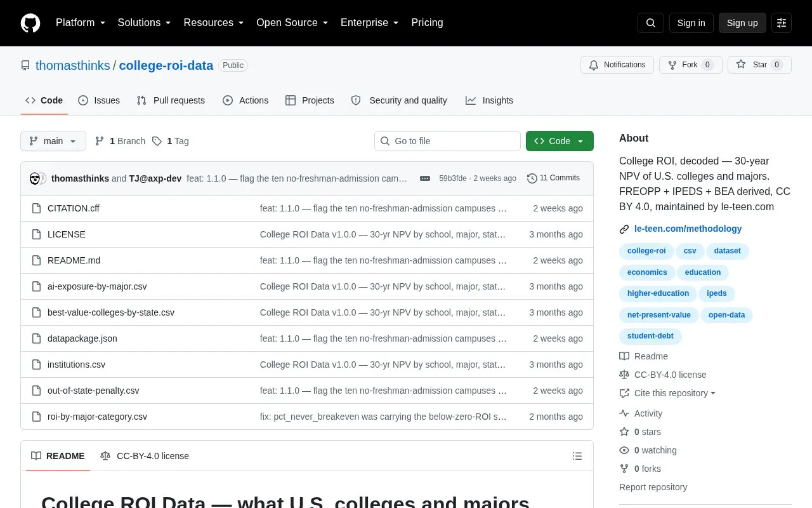Expand the Open Source menu
Viewport: 812px width, 508px height.
point(292,23)
